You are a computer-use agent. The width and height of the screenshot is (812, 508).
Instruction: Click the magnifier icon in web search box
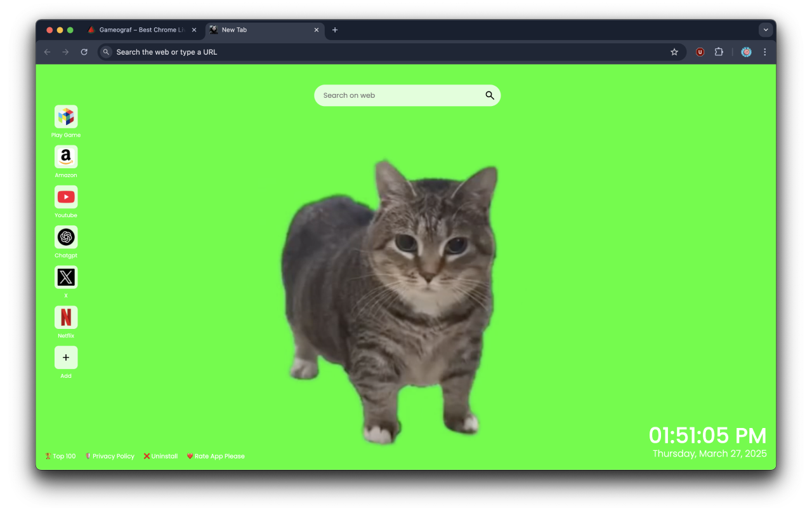[x=490, y=95]
